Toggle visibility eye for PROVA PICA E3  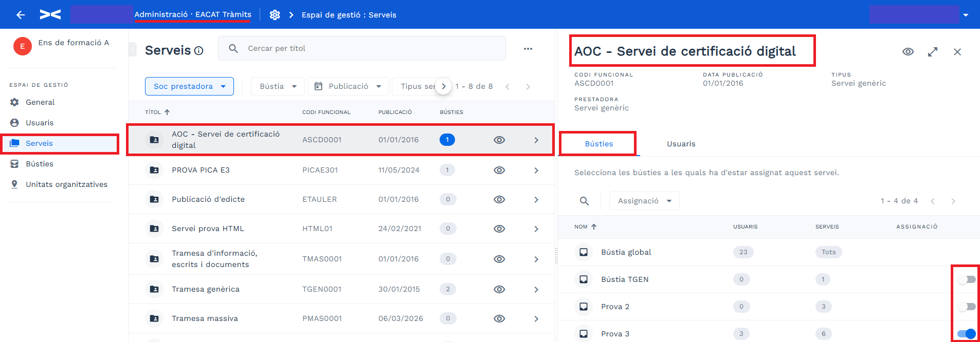(x=499, y=170)
